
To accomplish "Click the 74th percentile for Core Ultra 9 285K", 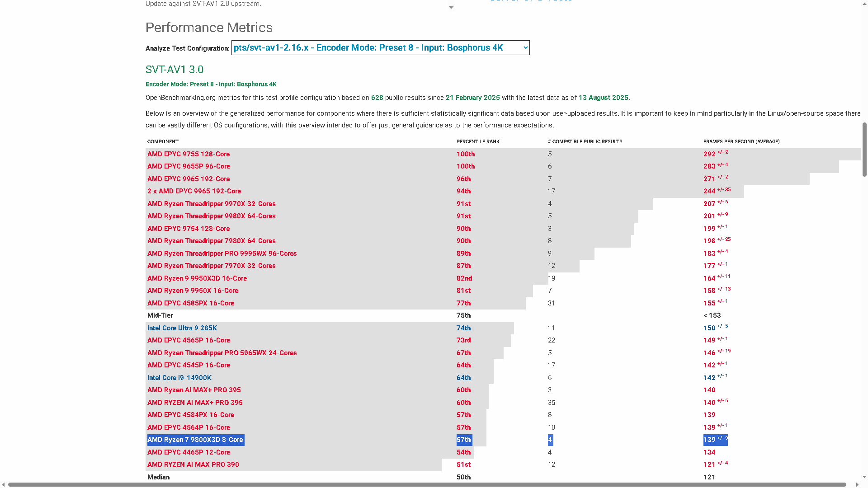I will (x=463, y=328).
